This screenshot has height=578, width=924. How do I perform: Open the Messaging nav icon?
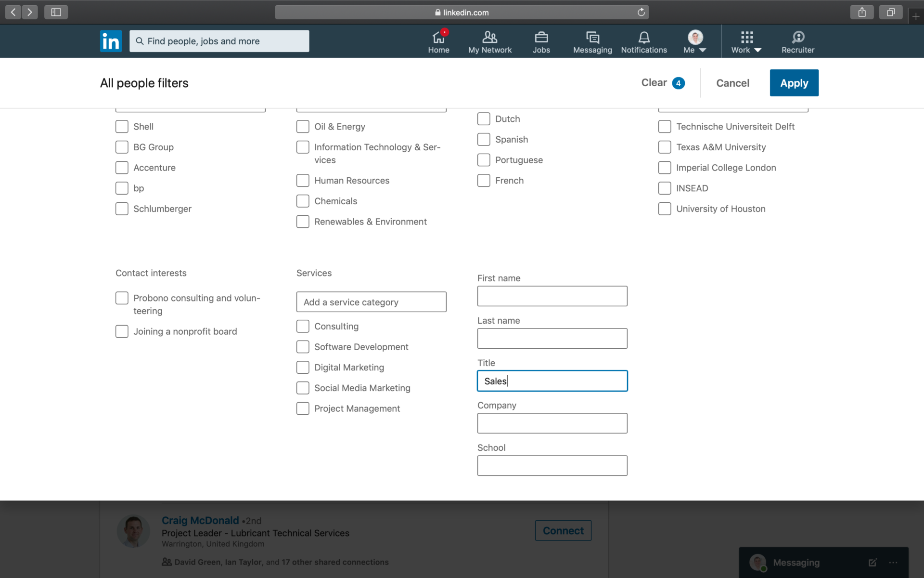tap(592, 37)
